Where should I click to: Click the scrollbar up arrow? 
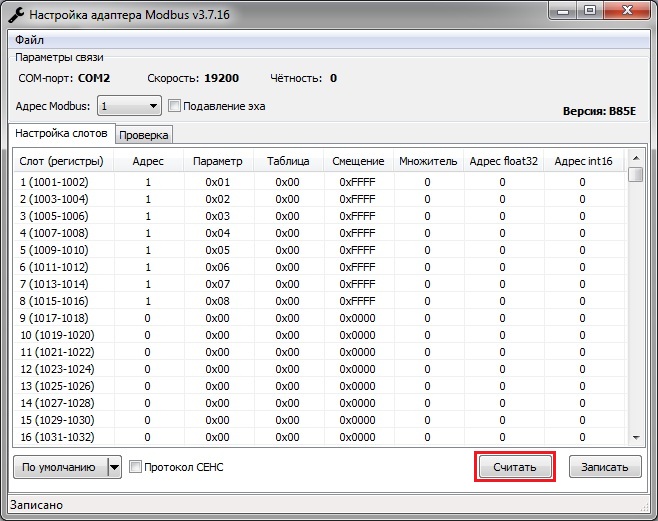pyautogui.click(x=636, y=158)
